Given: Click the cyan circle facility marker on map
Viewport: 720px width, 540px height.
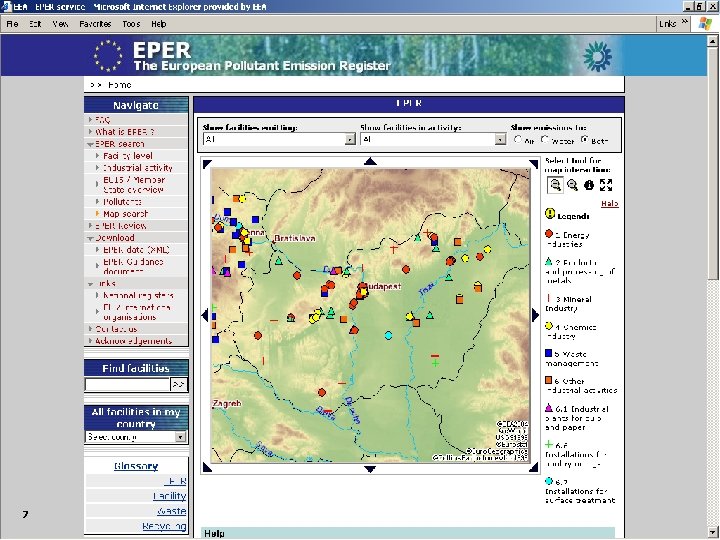Looking at the screenshot, I should (x=388, y=336).
